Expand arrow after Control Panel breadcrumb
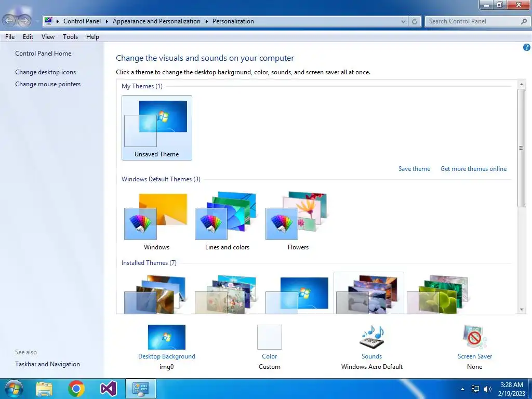 (107, 21)
